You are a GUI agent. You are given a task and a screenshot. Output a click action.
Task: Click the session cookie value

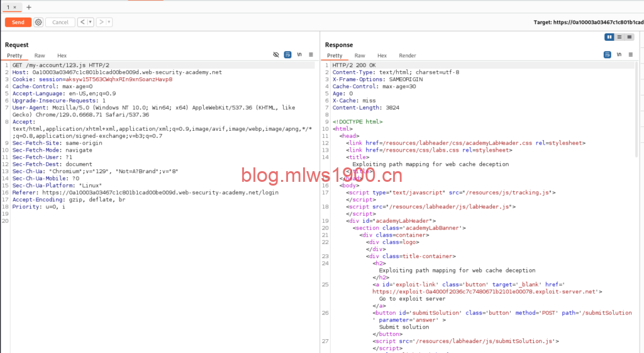click(x=119, y=79)
